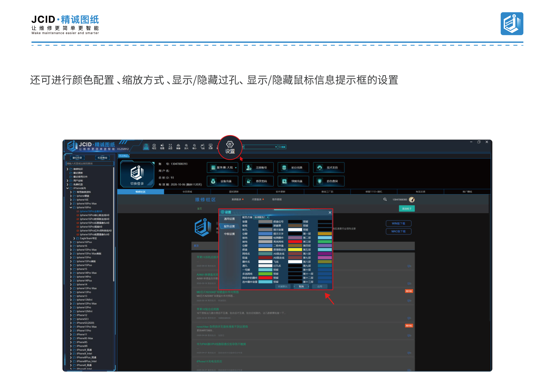Image resolution: width=555 pixels, height=392 pixels.
Task: Pick the 多选网络 green color swatch
Action: [265, 274]
